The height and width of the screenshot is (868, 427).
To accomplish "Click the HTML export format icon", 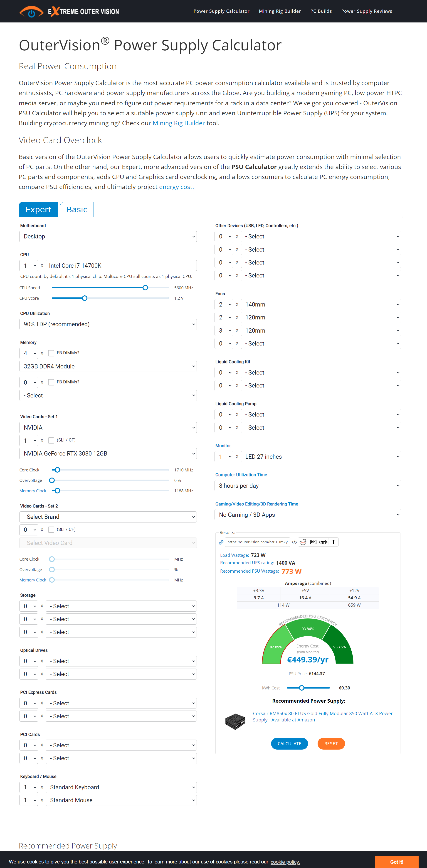I will pos(323,542).
